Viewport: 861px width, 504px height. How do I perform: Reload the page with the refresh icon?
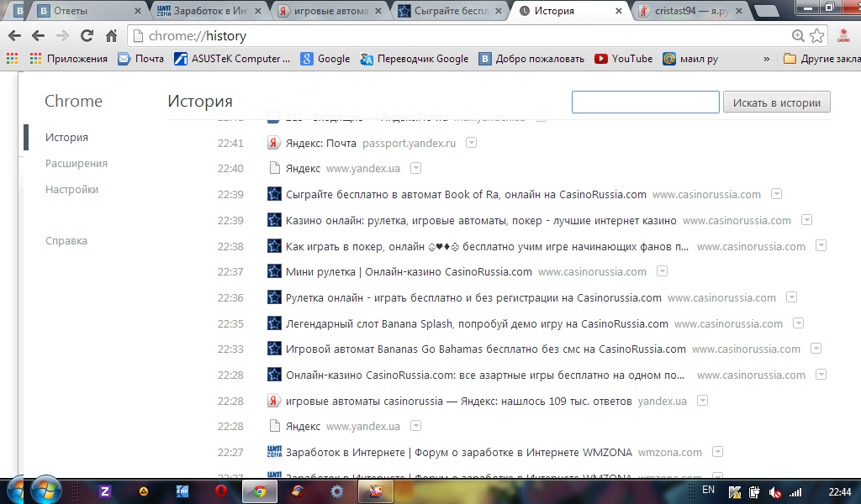pos(87,36)
